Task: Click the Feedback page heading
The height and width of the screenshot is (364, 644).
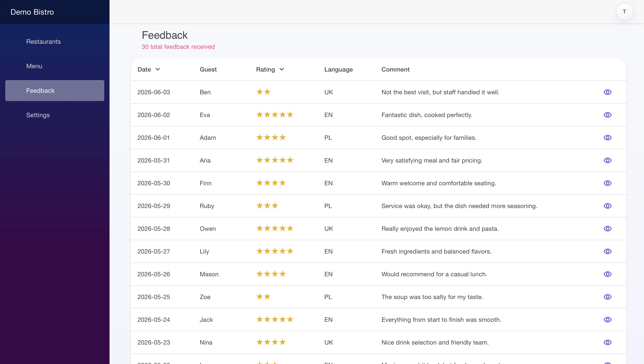Action: tap(165, 35)
